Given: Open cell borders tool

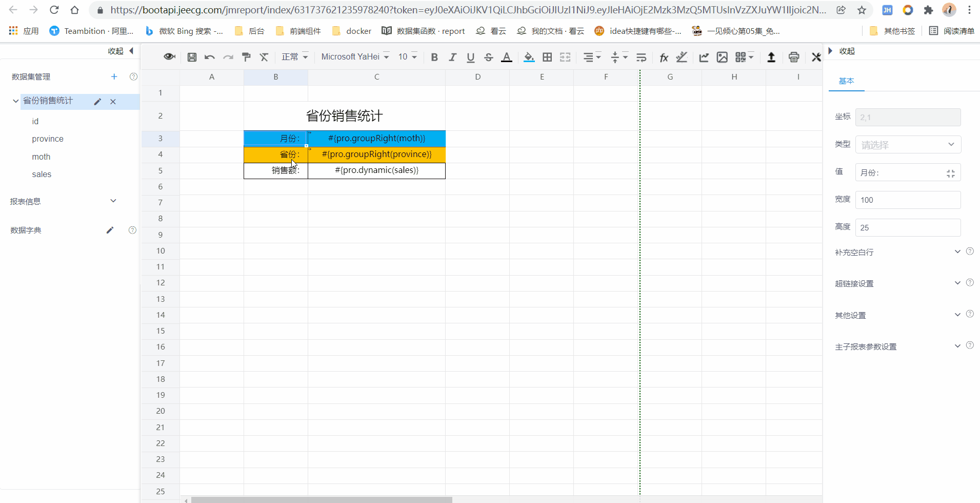Looking at the screenshot, I should (547, 57).
